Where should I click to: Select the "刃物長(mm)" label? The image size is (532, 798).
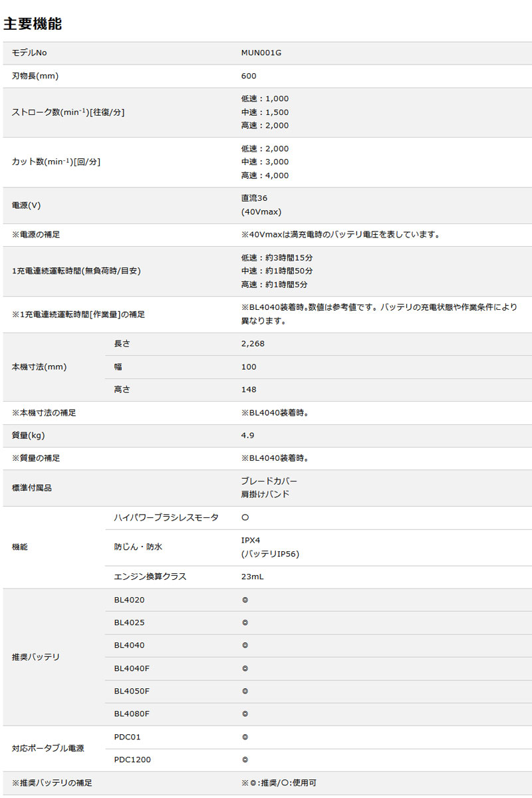click(35, 76)
